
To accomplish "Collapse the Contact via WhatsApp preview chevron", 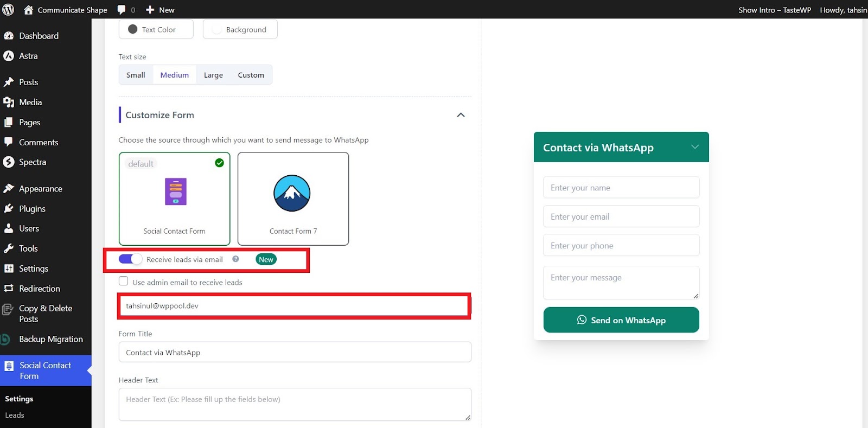I will 694,147.
